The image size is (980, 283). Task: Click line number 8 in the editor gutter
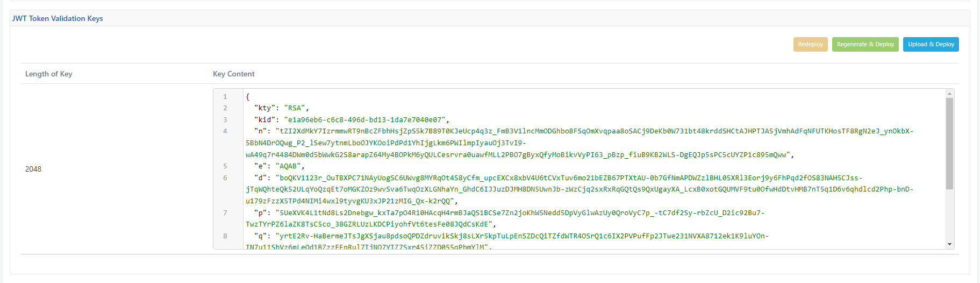pyautogui.click(x=225, y=236)
